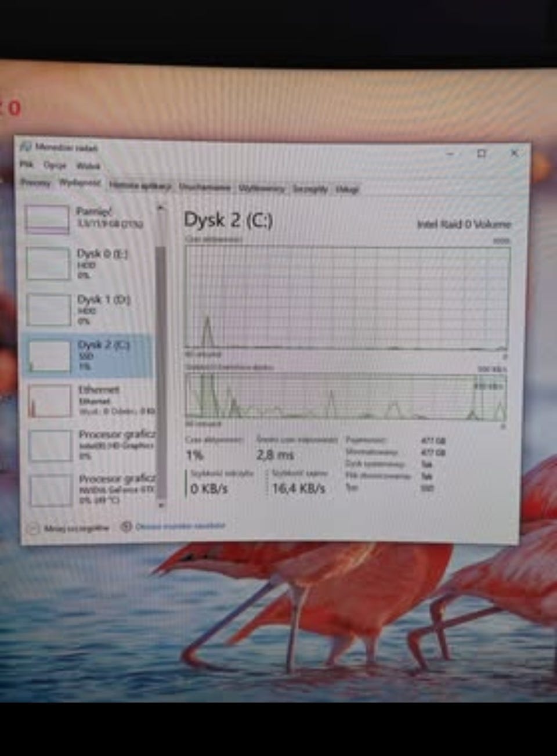557x756 pixels.
Task: Switch to the Wydajność tab
Action: (x=79, y=183)
